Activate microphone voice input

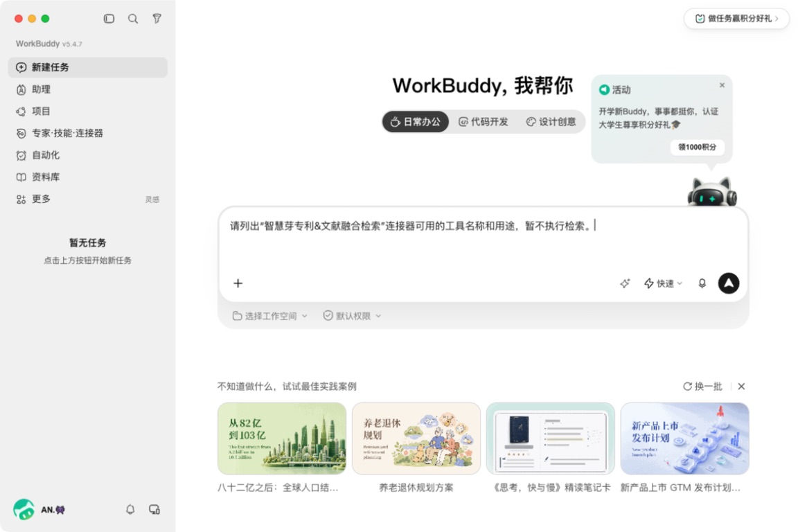point(702,283)
